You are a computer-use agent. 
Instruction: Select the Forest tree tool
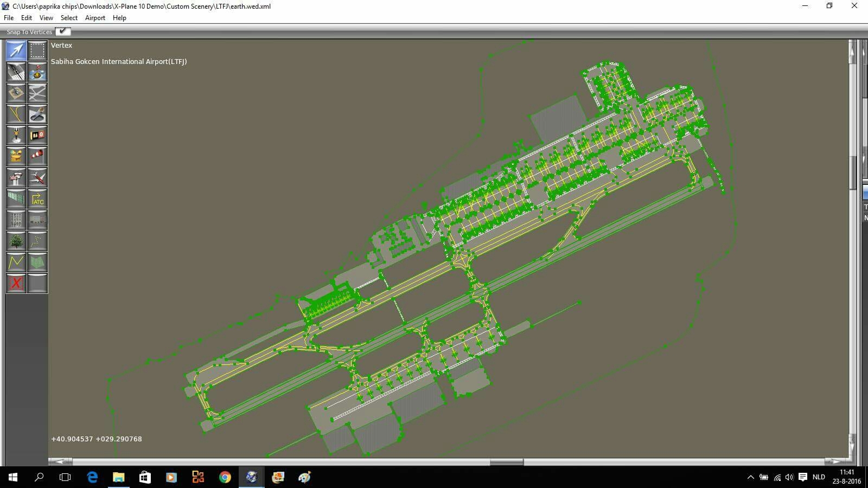16,241
